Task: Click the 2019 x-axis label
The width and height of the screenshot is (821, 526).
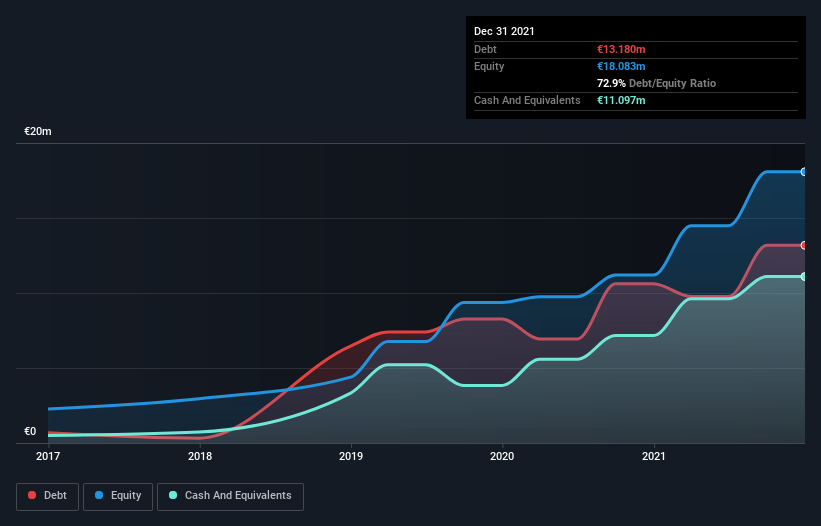Action: 351,456
